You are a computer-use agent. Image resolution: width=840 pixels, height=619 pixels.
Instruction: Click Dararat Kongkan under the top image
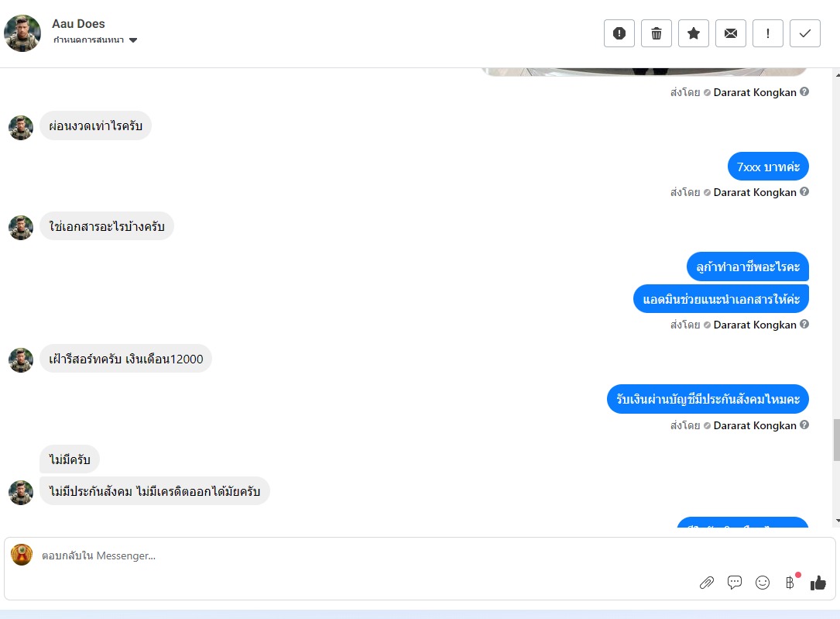coord(754,92)
